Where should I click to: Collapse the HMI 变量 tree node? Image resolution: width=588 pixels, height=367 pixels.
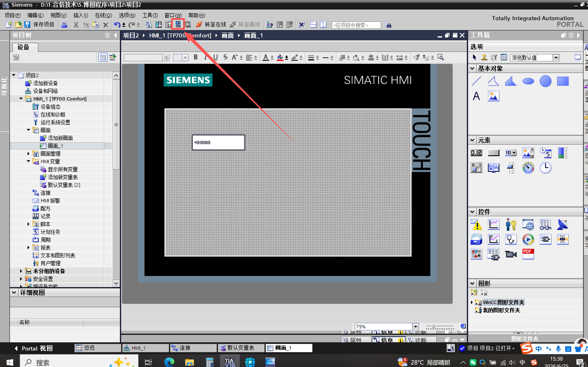(x=28, y=161)
